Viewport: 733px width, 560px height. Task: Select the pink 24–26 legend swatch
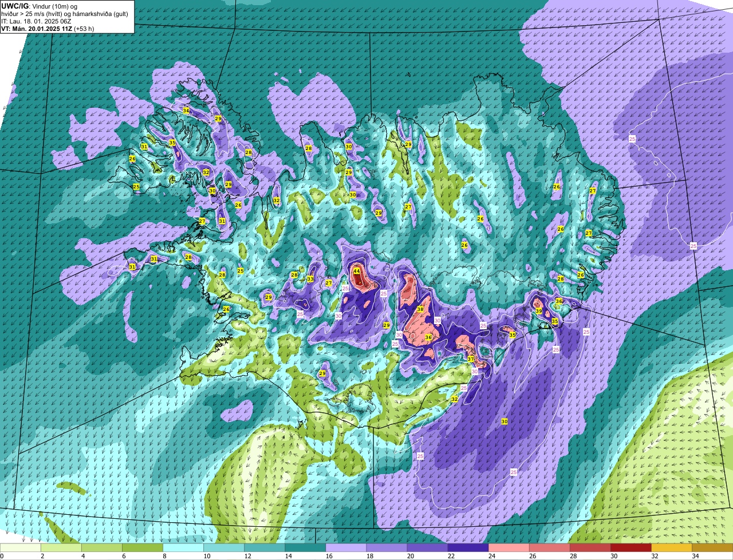tap(509, 548)
